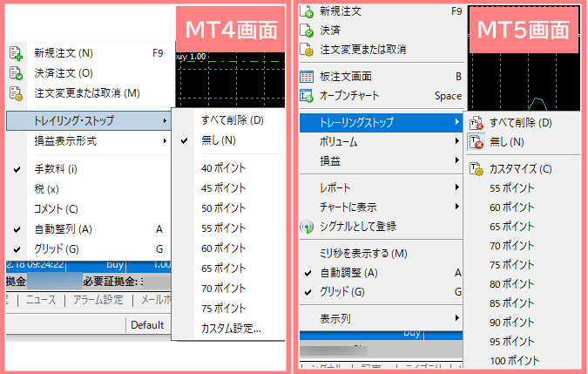
Task: Click the カスタマイズ (C) gear icon in MT5
Action: [476, 169]
